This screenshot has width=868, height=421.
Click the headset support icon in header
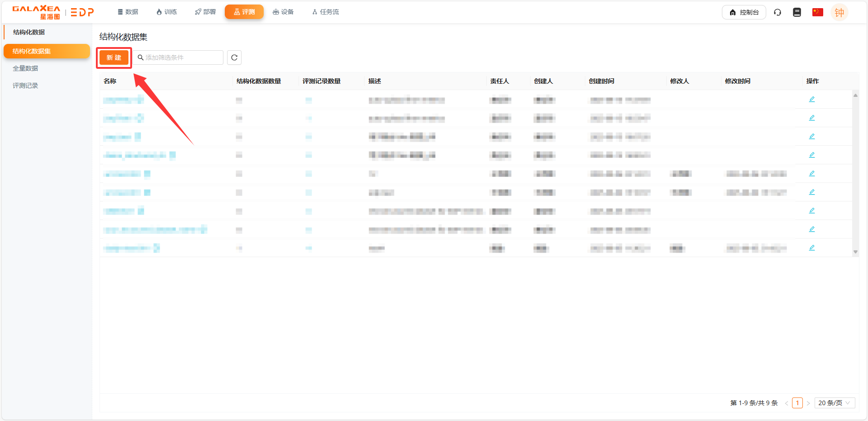pyautogui.click(x=778, y=12)
